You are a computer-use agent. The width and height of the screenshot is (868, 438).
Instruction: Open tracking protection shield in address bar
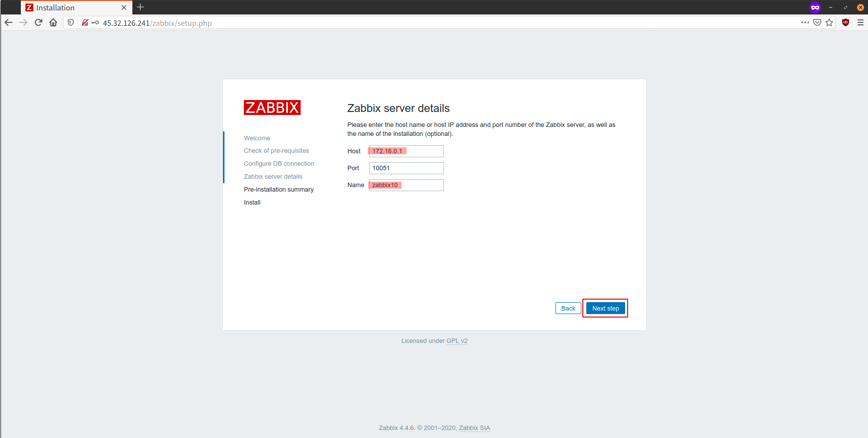coord(71,22)
